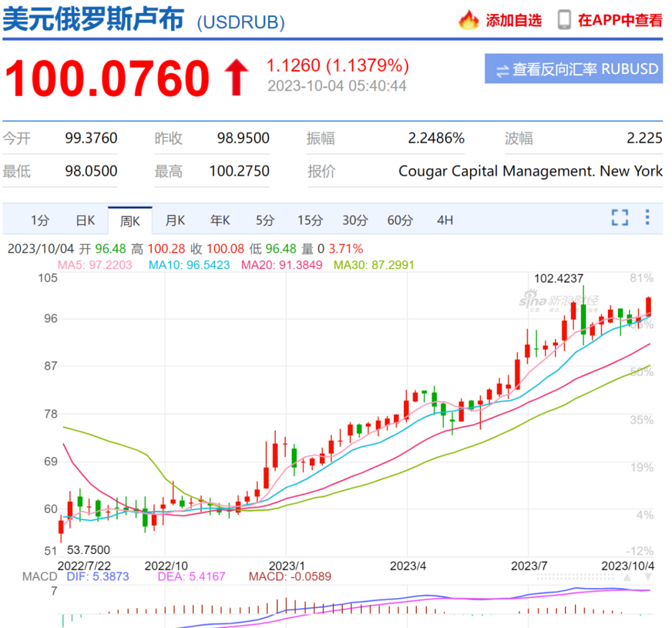The image size is (672, 628).
Task: Click the down triangle near MACD panel
Action: (x=648, y=578)
